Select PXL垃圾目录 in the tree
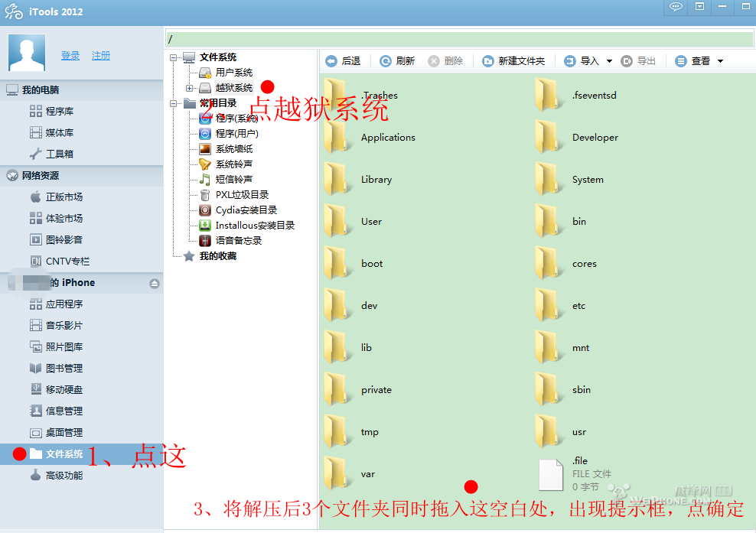This screenshot has height=533, width=756. pyautogui.click(x=242, y=195)
